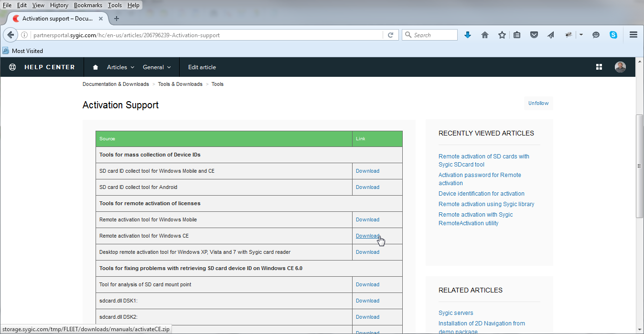Image resolution: width=644 pixels, height=334 pixels.
Task: Download Remote activation tool for Windows CE
Action: pyautogui.click(x=367, y=236)
